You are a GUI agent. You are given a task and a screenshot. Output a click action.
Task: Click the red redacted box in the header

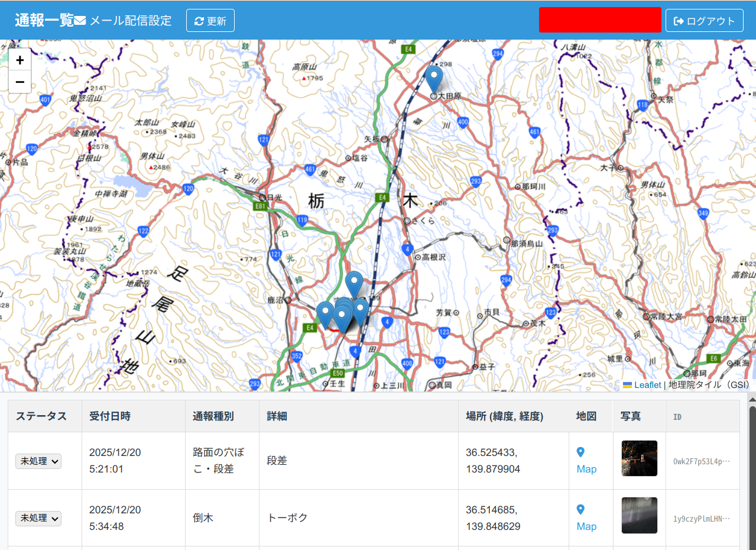click(600, 20)
